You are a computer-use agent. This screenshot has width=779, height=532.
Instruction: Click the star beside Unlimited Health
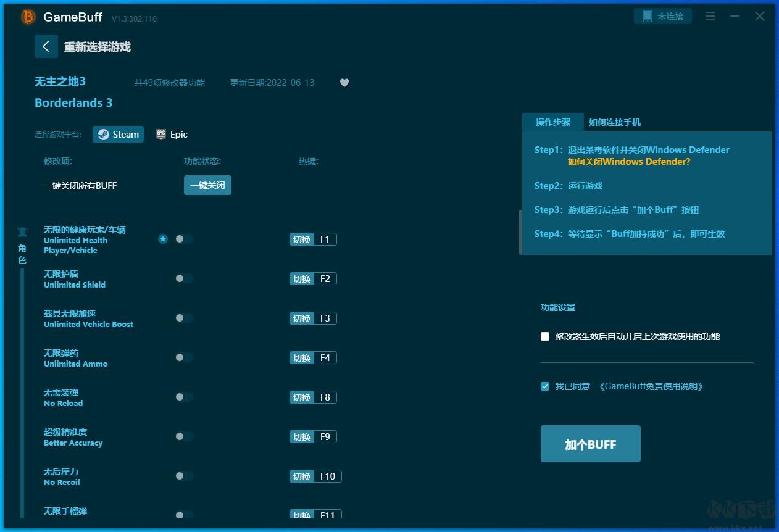point(162,239)
